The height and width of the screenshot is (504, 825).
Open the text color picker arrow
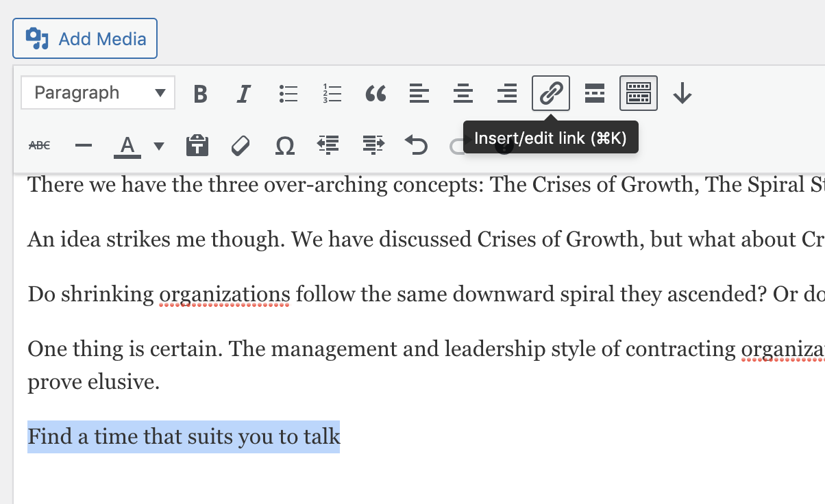[x=159, y=145]
